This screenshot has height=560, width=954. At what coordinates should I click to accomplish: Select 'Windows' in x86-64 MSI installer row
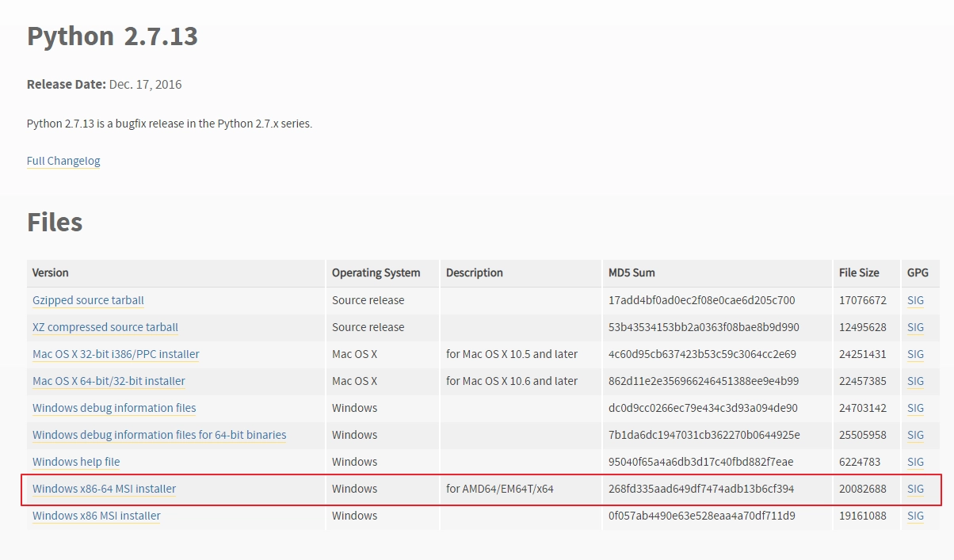(354, 489)
